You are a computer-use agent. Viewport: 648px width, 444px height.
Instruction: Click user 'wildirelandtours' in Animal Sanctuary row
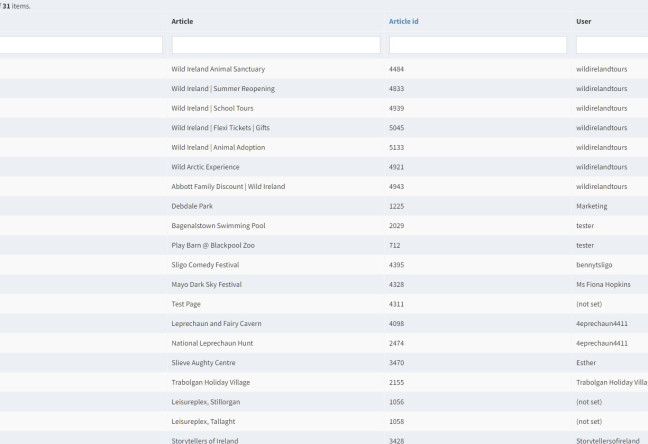click(x=602, y=69)
